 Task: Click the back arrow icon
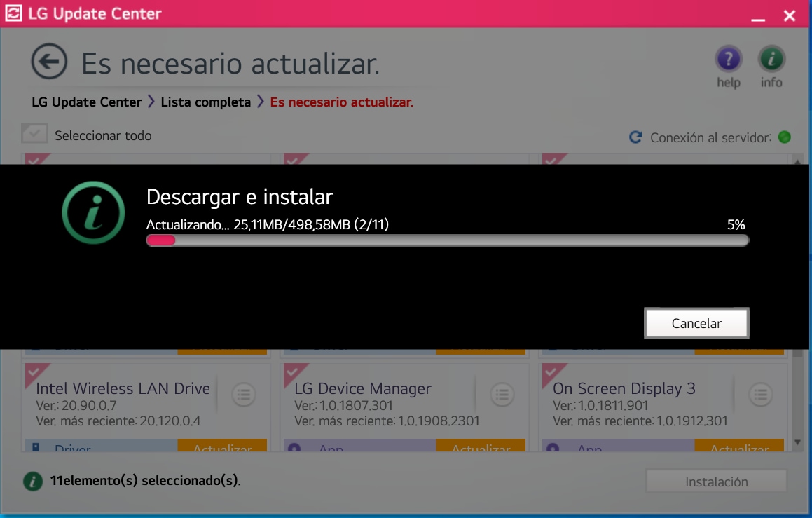click(49, 61)
